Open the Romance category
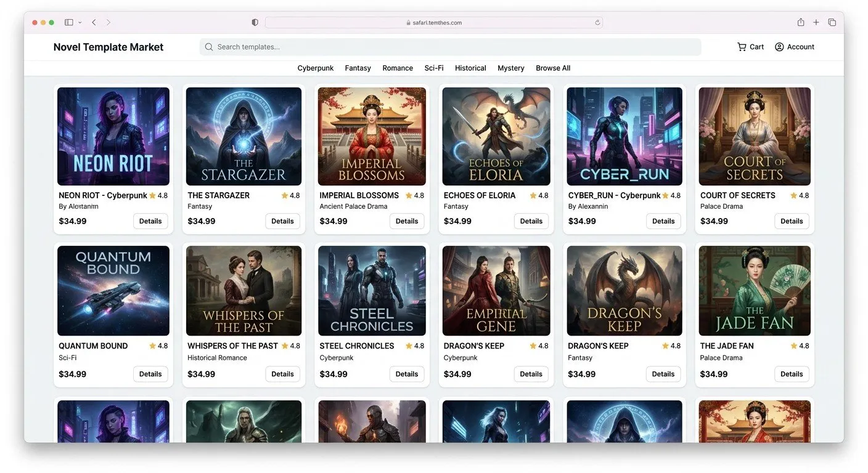This screenshot has width=868, height=473. click(398, 68)
